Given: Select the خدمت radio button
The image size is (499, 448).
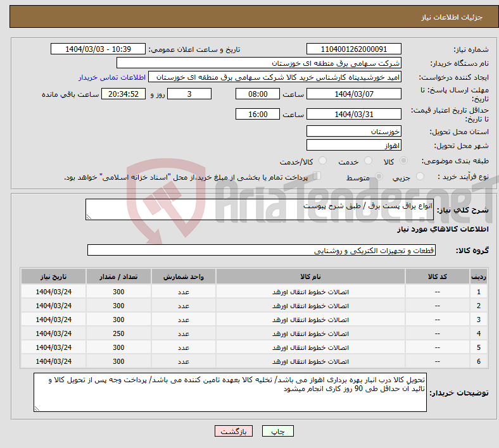Looking at the screenshot, I should click(x=368, y=161).
